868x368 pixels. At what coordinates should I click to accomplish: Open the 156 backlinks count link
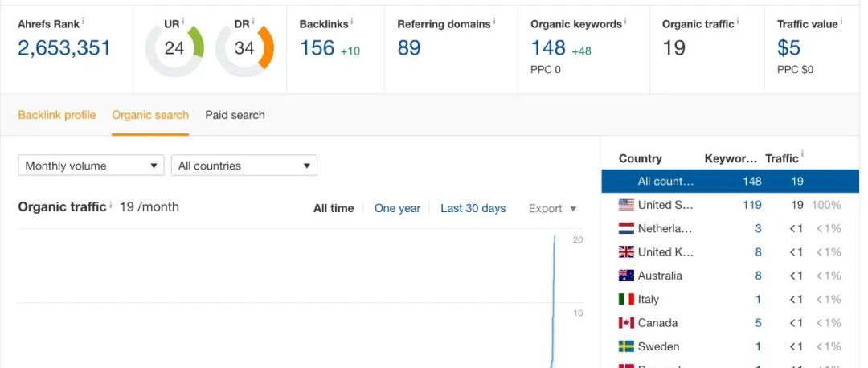[x=317, y=48]
